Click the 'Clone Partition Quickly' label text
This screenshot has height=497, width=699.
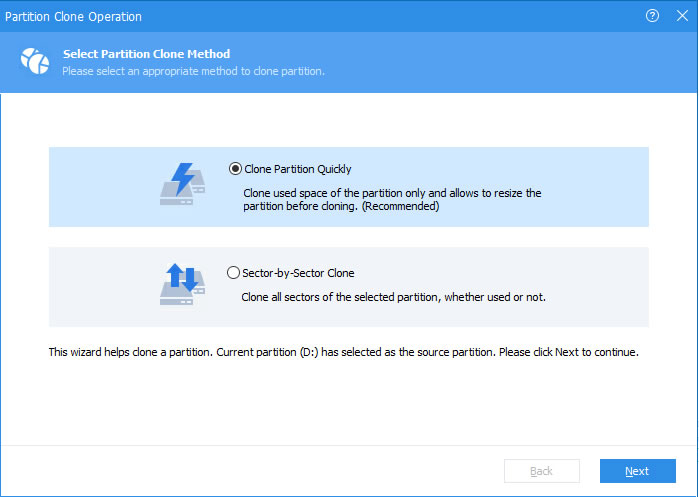[x=298, y=169]
